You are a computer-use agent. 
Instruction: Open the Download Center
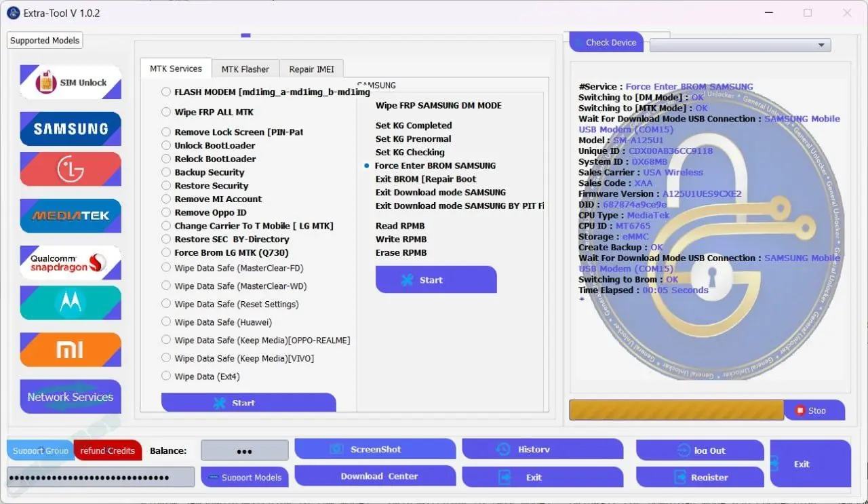375,476
